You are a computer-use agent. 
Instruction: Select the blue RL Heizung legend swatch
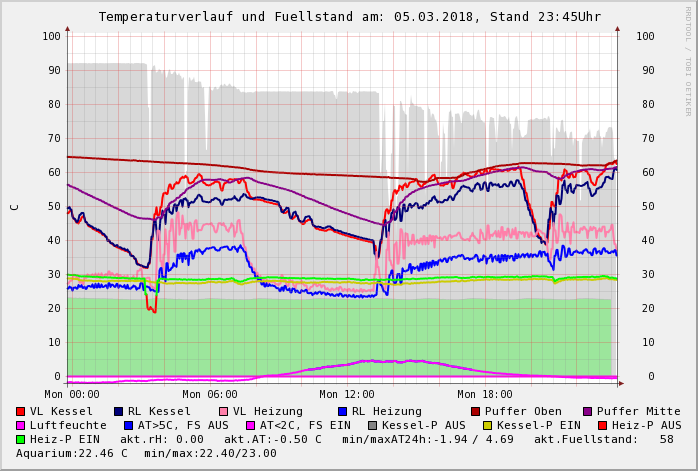click(x=342, y=411)
